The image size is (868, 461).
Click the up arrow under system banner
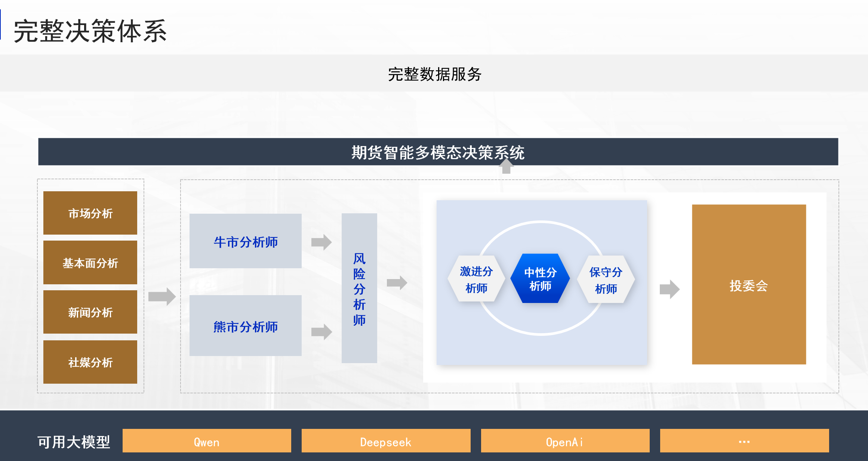(x=506, y=167)
